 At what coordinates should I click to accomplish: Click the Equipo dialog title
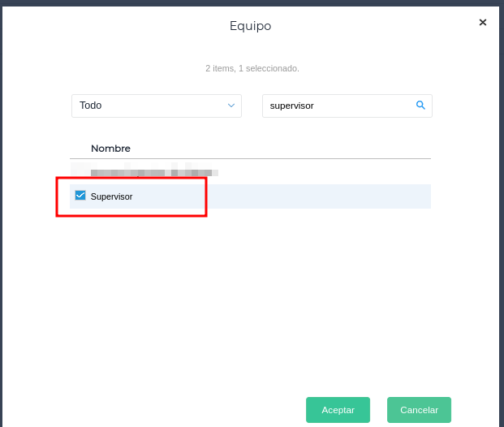pos(251,26)
